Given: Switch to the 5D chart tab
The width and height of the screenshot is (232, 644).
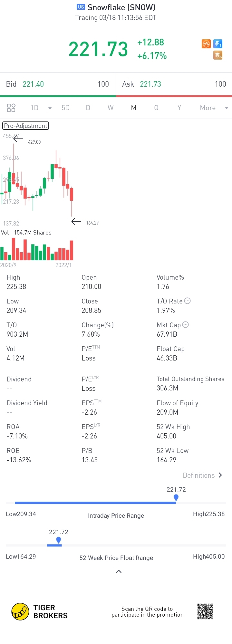Looking at the screenshot, I should [66, 108].
